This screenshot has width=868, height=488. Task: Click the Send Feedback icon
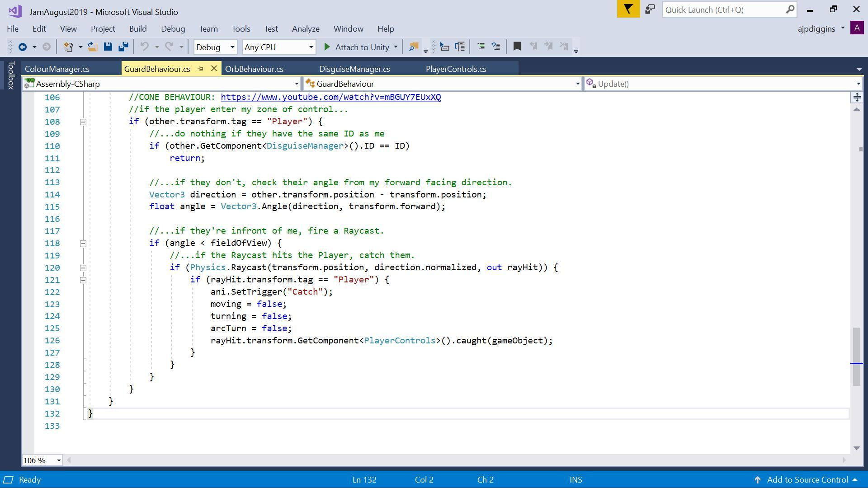coord(650,9)
